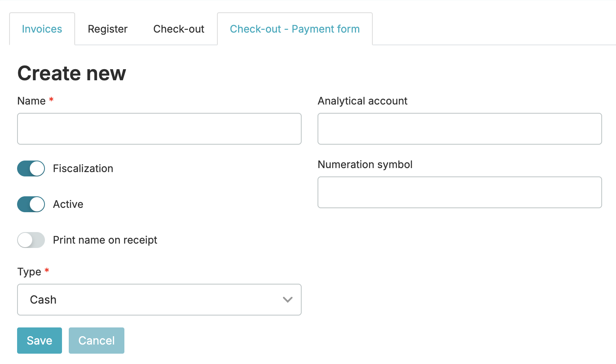
Task: Click into the Name text field
Action: coord(159,129)
